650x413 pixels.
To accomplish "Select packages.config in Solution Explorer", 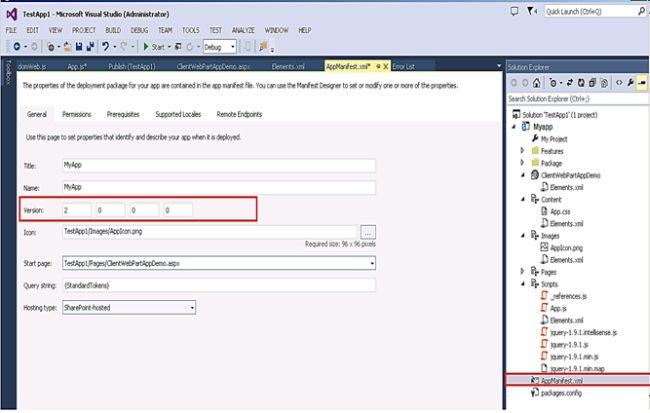I will click(x=561, y=393).
